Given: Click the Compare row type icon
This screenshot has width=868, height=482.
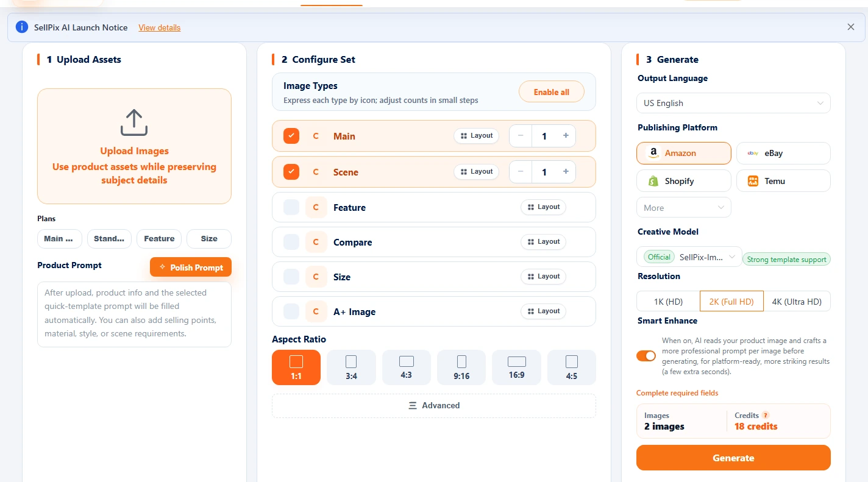Looking at the screenshot, I should (316, 243).
